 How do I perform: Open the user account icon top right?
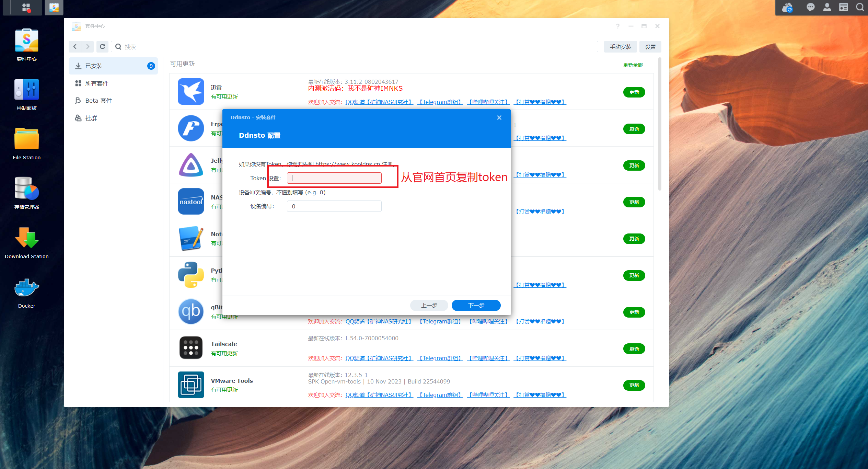827,7
